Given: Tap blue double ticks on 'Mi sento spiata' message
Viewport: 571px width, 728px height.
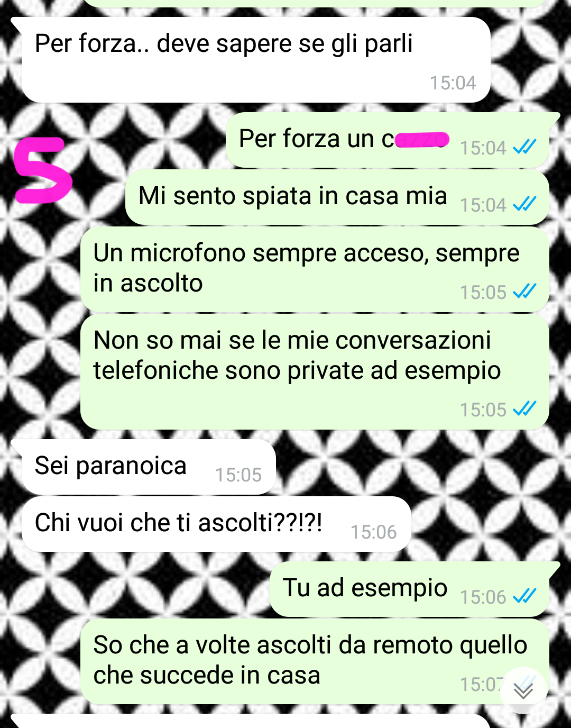Looking at the screenshot, I should click(525, 204).
